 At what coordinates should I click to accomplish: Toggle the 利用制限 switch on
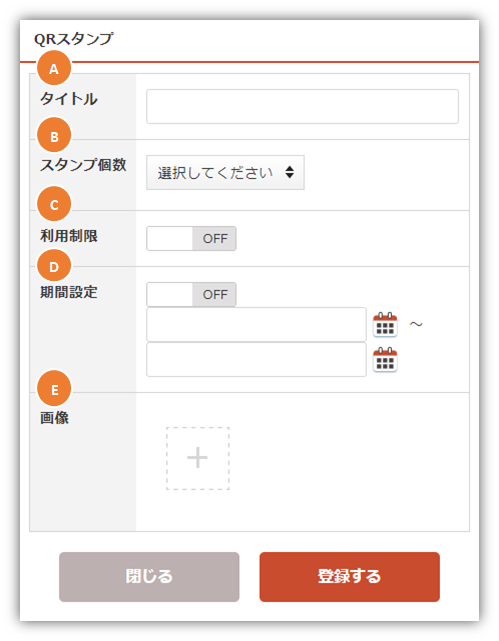pos(191,238)
